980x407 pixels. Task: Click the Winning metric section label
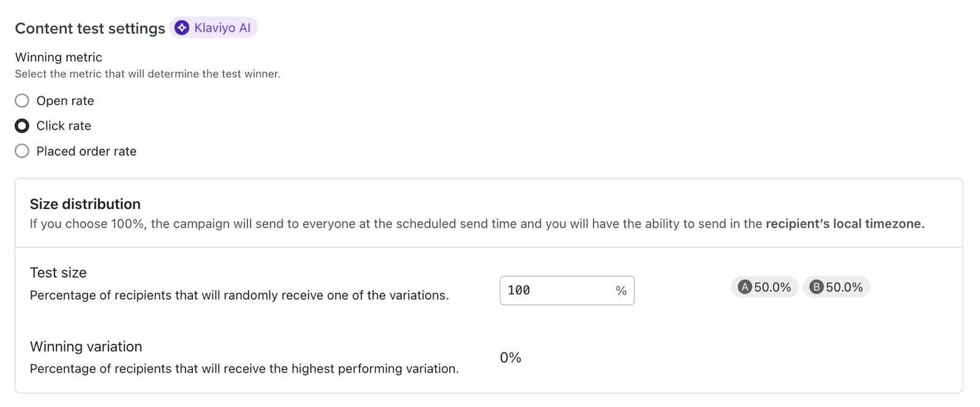tap(58, 57)
